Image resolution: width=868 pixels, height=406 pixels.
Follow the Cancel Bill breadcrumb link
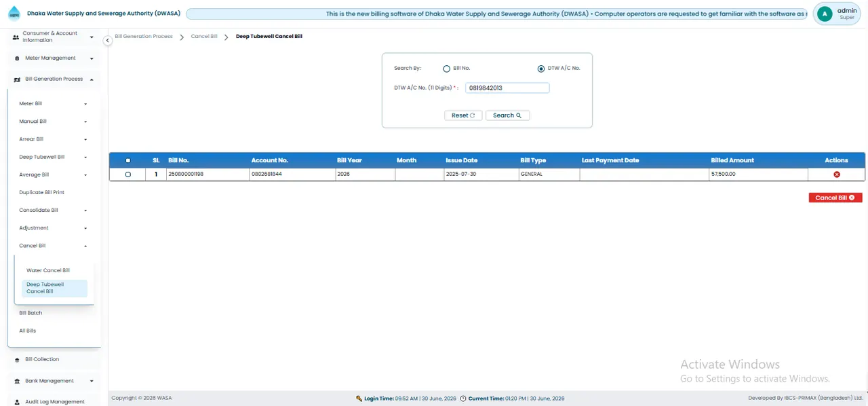(204, 36)
